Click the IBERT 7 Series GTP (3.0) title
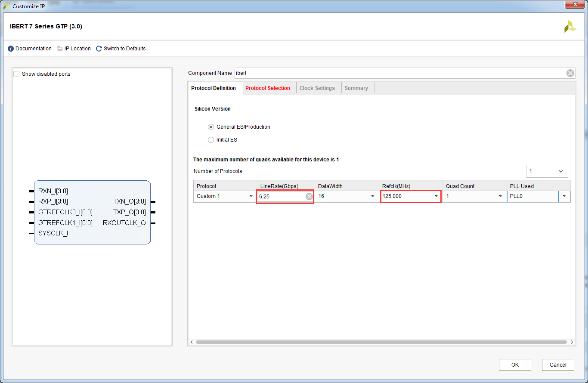The width and height of the screenshot is (588, 383). 46,27
